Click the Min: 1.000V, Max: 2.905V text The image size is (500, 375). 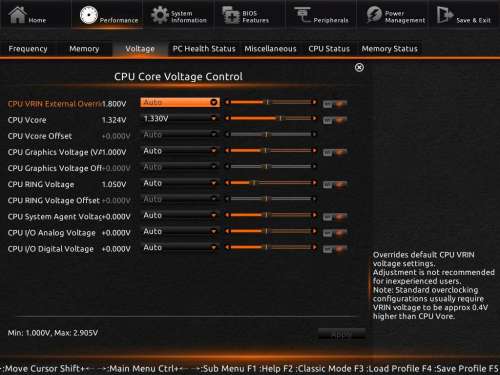(53, 333)
